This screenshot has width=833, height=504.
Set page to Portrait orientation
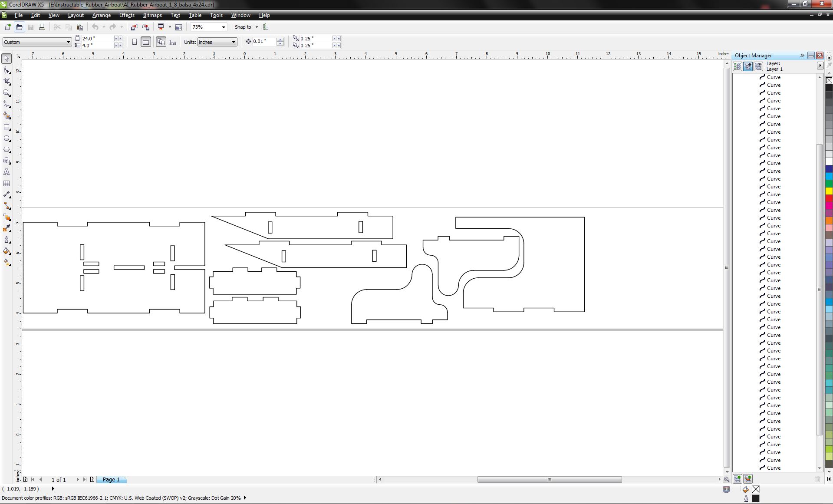[x=135, y=42]
